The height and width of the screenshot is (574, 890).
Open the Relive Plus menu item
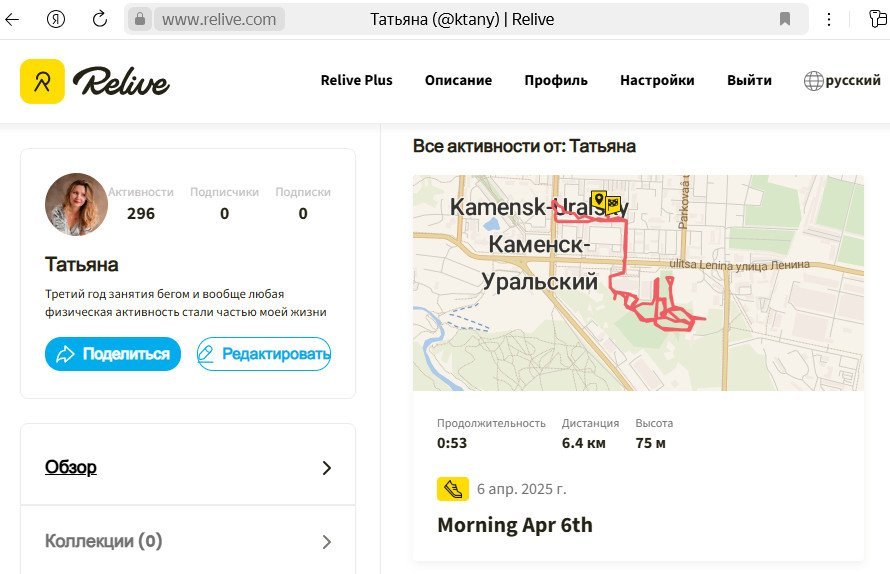click(x=356, y=80)
